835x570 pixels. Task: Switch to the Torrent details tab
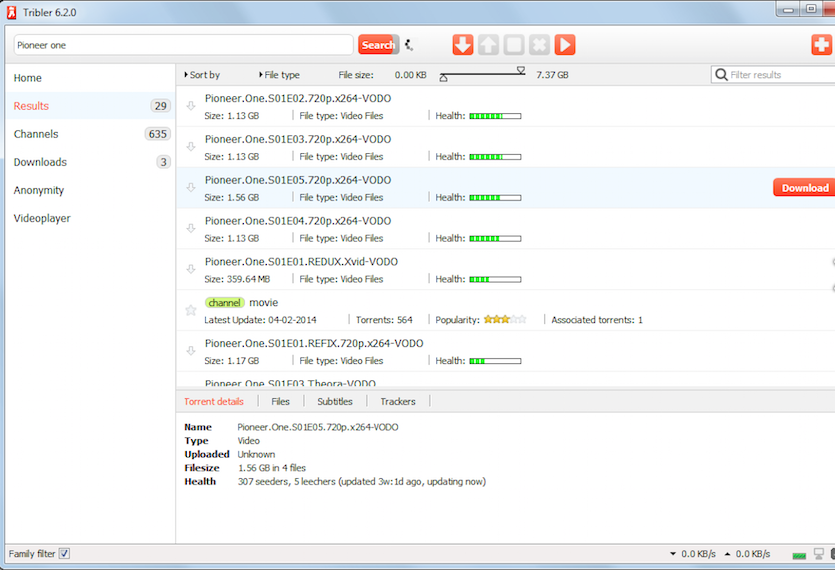(x=214, y=401)
